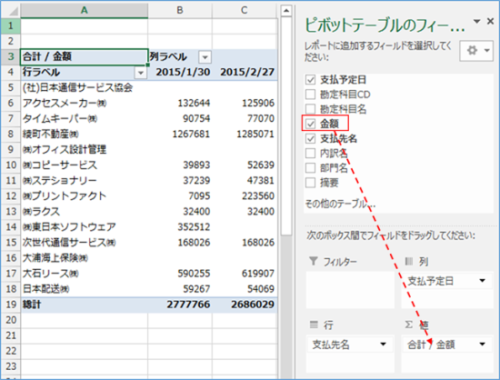Select row label ㈱ステショナリー
This screenshot has width=500, height=380.
click(84, 181)
